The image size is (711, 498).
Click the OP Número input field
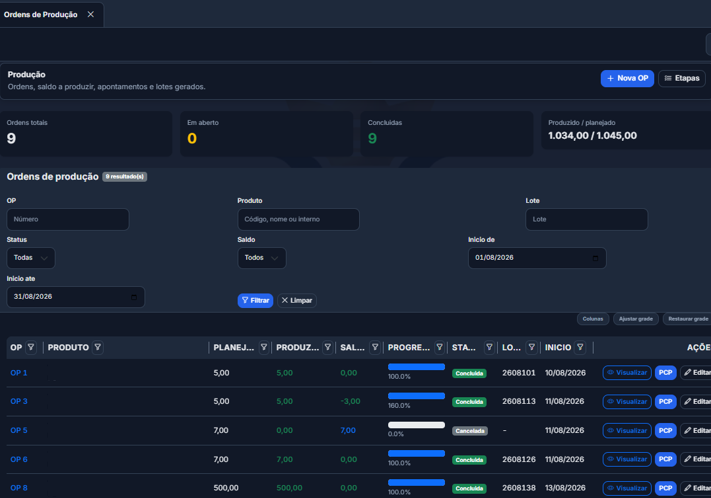68,220
